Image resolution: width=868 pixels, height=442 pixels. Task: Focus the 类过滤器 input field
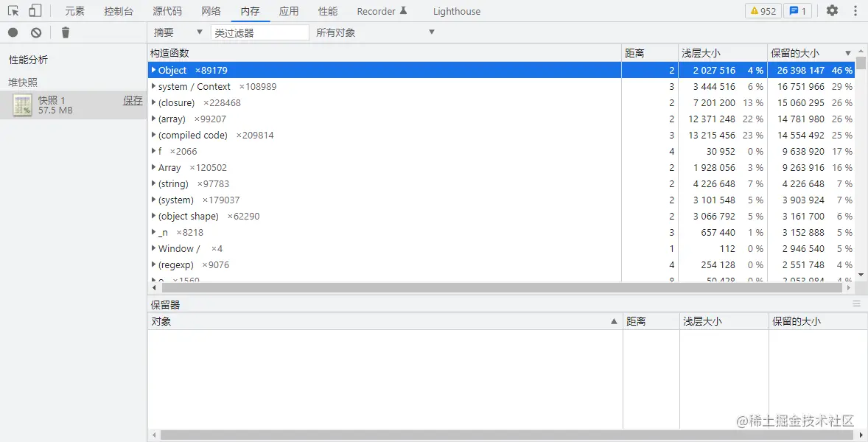pyautogui.click(x=259, y=32)
